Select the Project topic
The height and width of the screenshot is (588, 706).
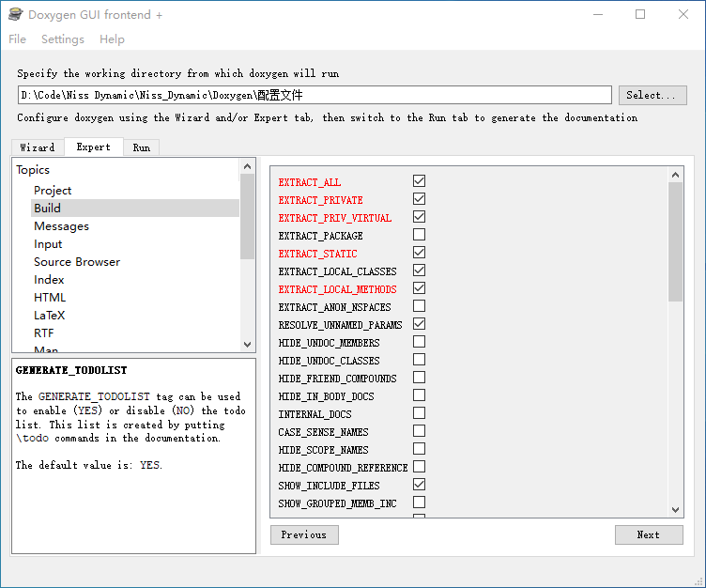click(53, 190)
